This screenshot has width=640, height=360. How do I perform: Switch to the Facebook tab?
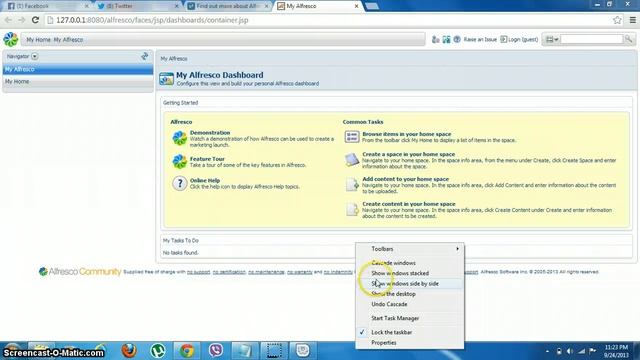tap(47, 6)
